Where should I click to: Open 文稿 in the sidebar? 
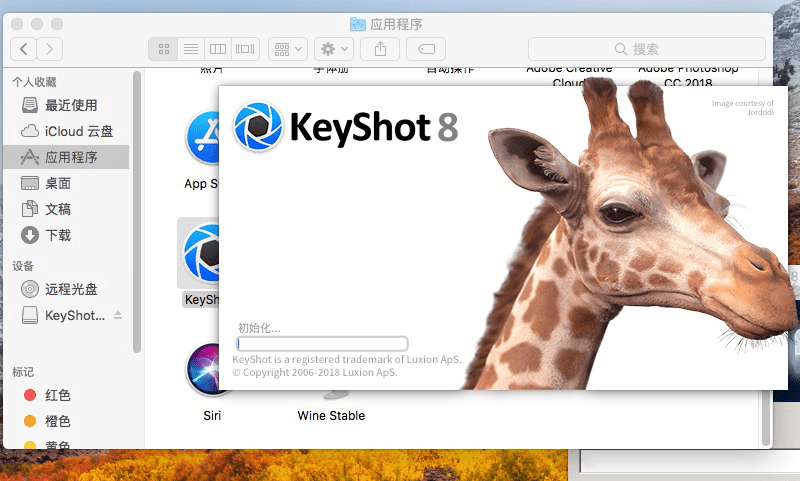(66, 209)
